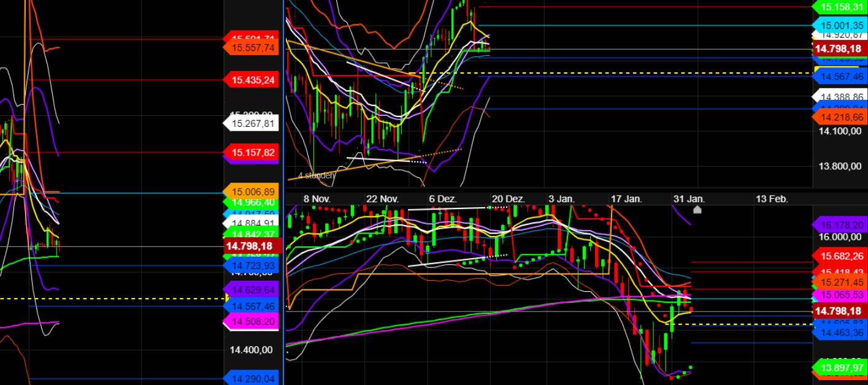Click the magenta 14.508,20 price tag
The width and height of the screenshot is (868, 385).
(252, 320)
